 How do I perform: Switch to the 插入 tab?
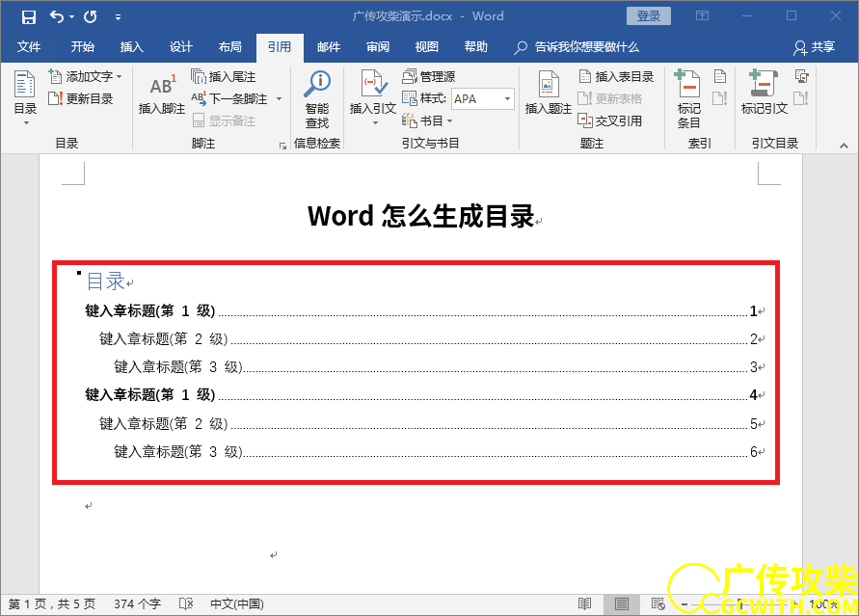[131, 47]
